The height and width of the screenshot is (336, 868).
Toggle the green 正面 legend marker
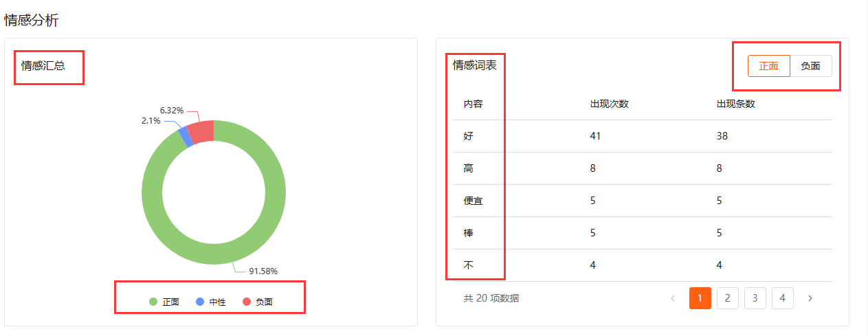[x=154, y=302]
